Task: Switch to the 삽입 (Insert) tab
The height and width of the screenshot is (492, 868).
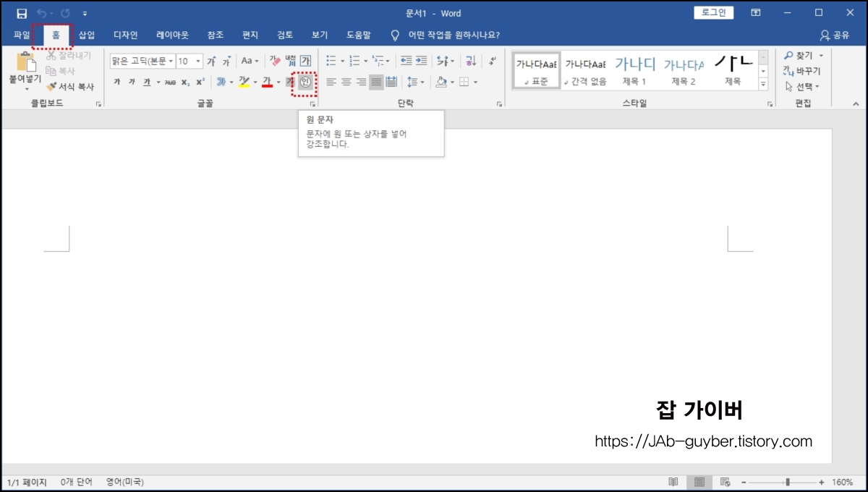Action: point(87,35)
